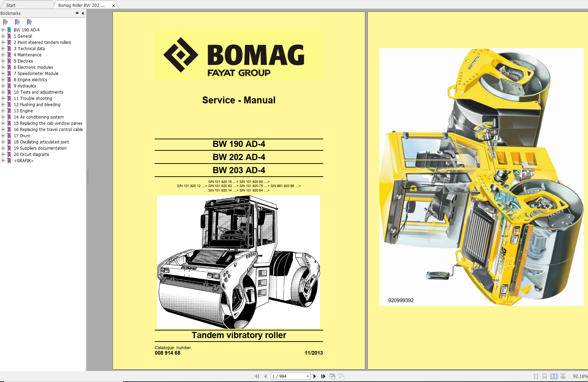The image size is (588, 382).
Task: Click the delete bookmark icon
Action: point(5,22)
